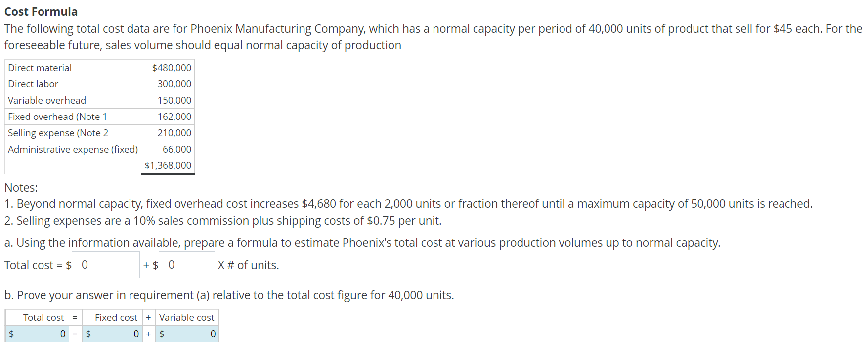This screenshot has height=354, width=868.
Task: Select the requirement b instruction text
Action: point(229,295)
